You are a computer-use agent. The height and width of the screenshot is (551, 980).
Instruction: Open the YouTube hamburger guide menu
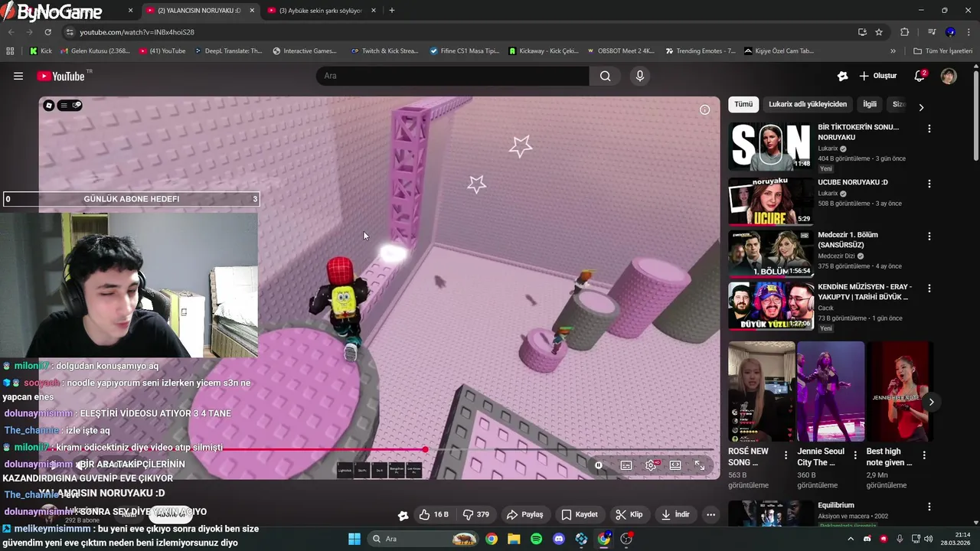[18, 76]
